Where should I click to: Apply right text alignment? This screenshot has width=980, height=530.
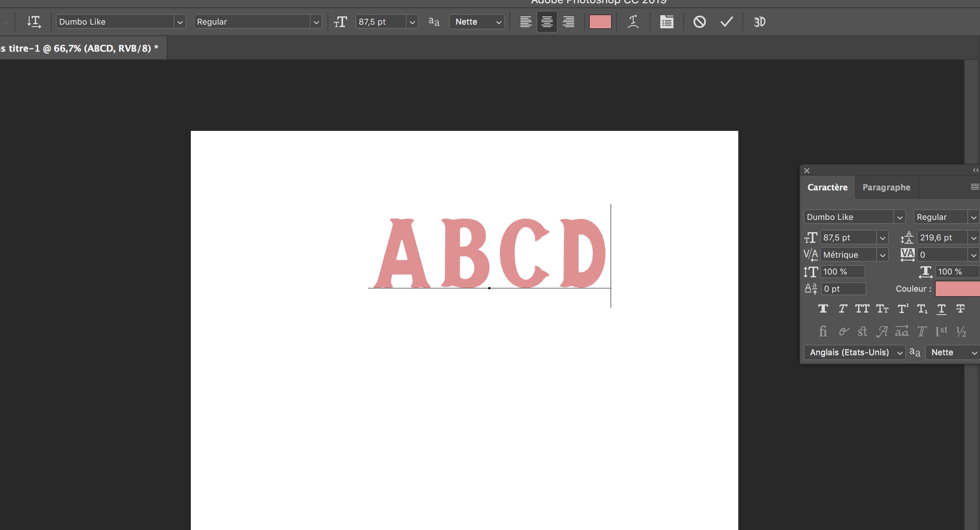568,22
